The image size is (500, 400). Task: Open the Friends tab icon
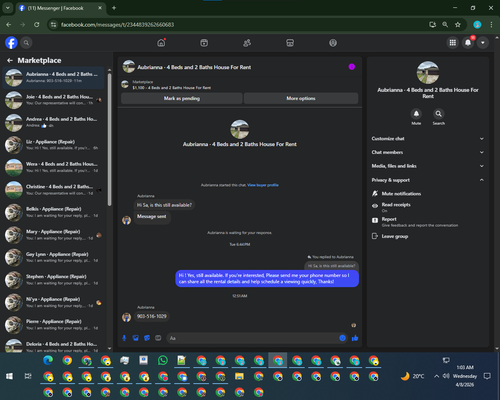pyautogui.click(x=247, y=43)
